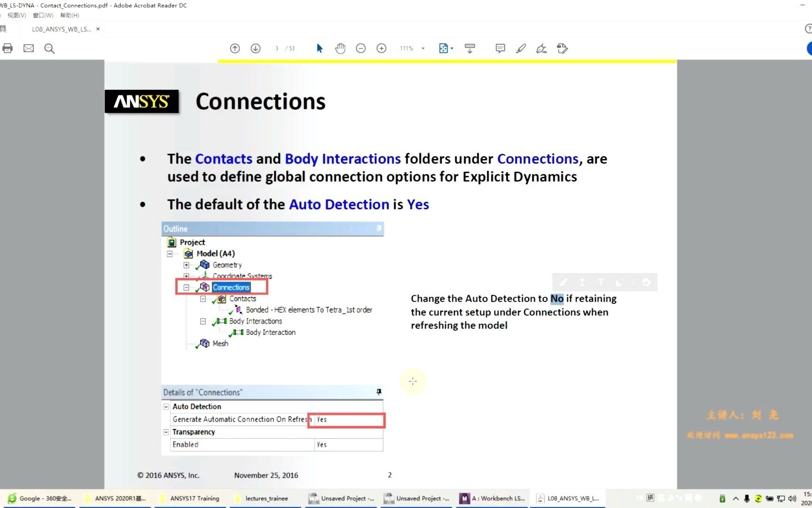Viewport: 812px width, 508px height.
Task: Open lectures_trainee folder in taskbar
Action: click(265, 499)
